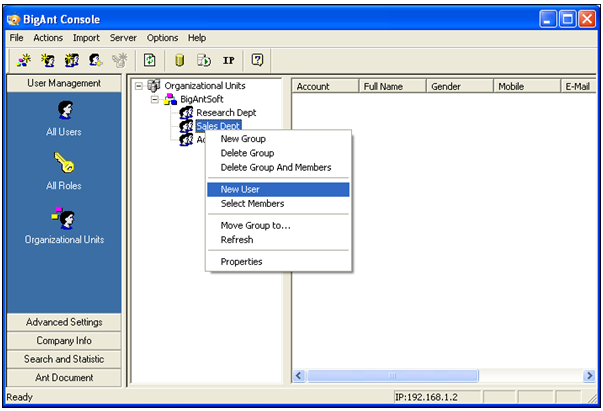Open the Search and Statistic panel
This screenshot has width=603, height=411.
tap(64, 359)
